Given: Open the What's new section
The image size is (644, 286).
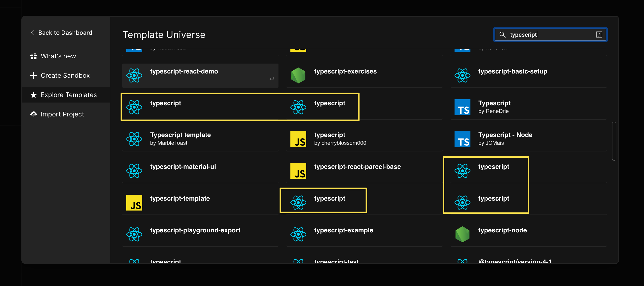Looking at the screenshot, I should [x=66, y=56].
